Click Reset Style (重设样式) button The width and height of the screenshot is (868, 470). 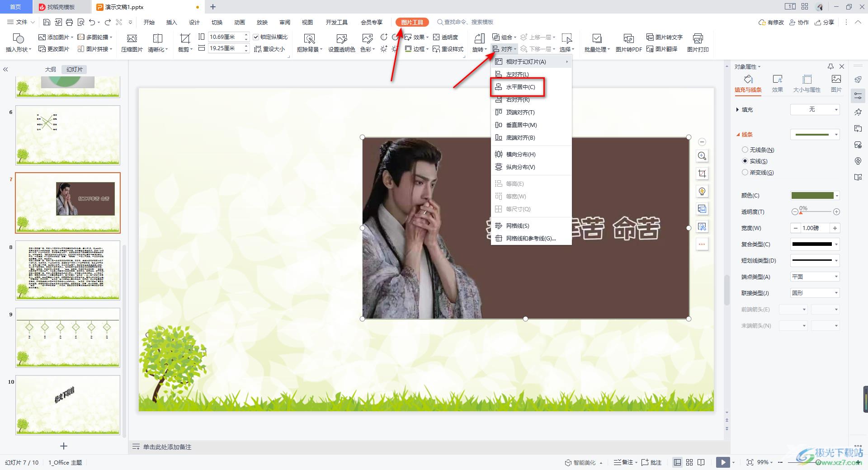pos(448,49)
